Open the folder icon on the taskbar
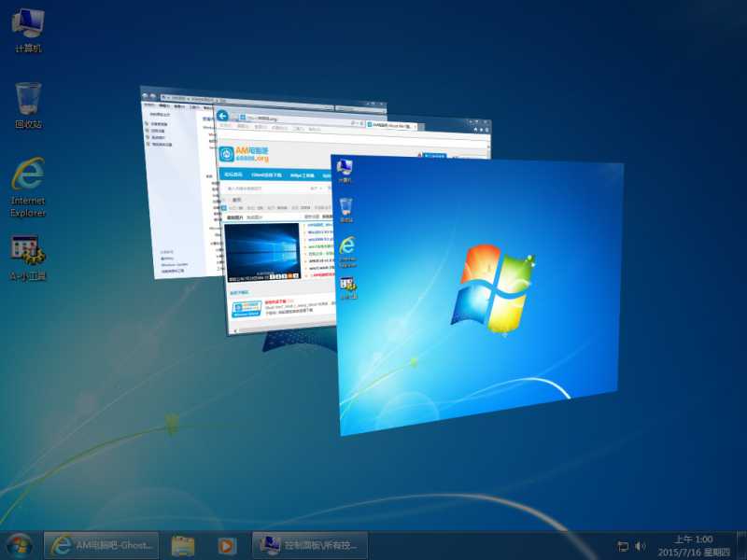The height and width of the screenshot is (560, 747). (x=182, y=546)
